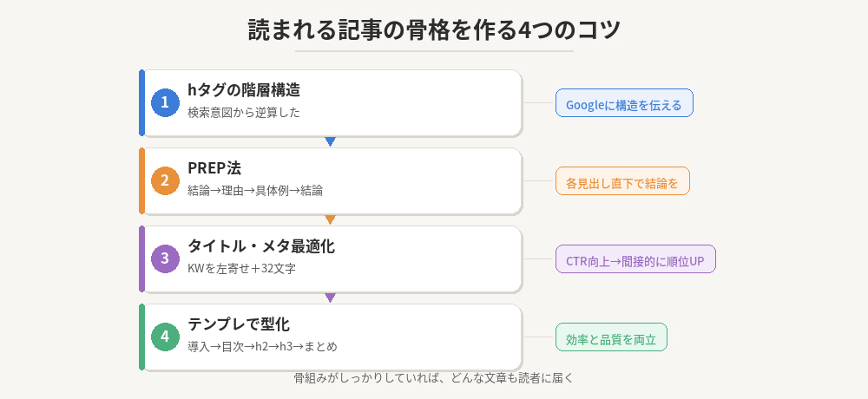This screenshot has width=868, height=399.
Task: Click the blue number 1 circle
Action: click(x=165, y=103)
